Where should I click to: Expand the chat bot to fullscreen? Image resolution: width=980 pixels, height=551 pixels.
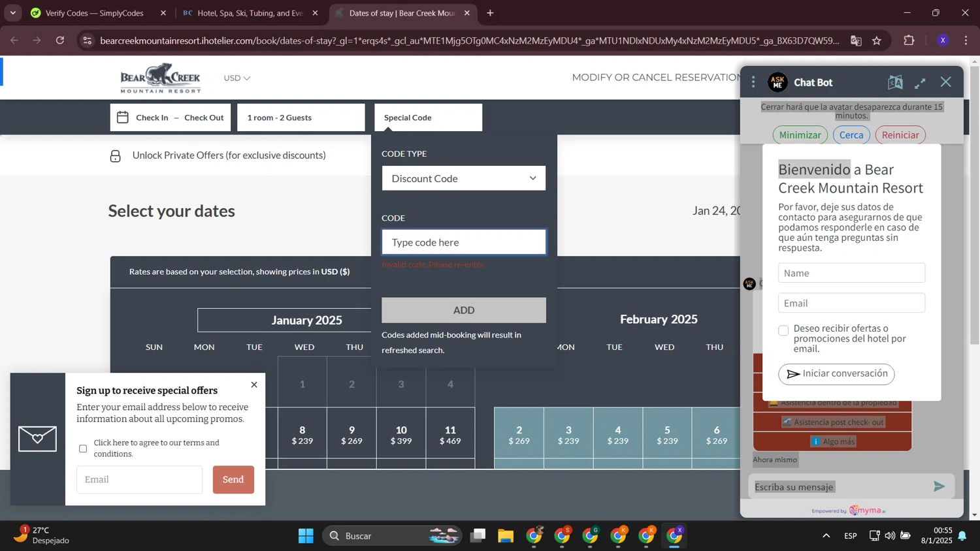coord(920,83)
